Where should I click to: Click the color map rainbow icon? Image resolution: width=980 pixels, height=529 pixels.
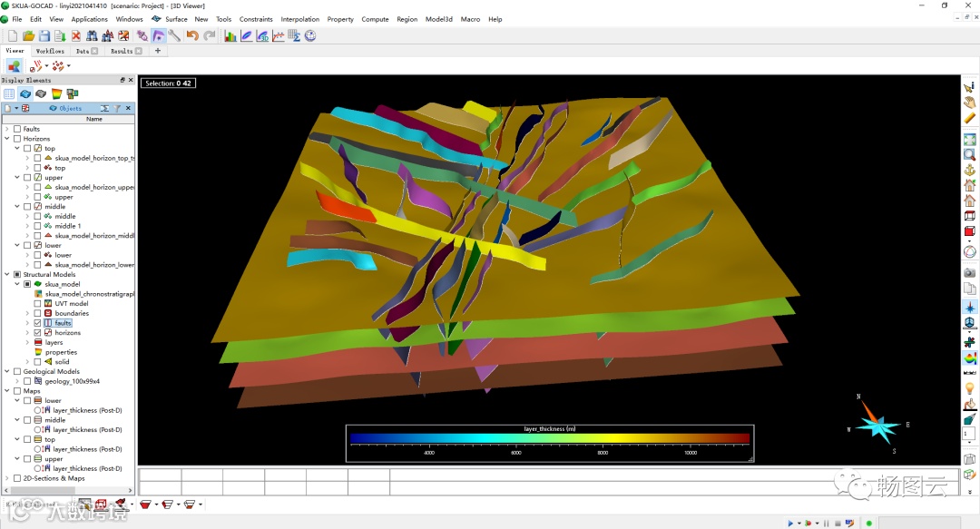pyautogui.click(x=969, y=358)
